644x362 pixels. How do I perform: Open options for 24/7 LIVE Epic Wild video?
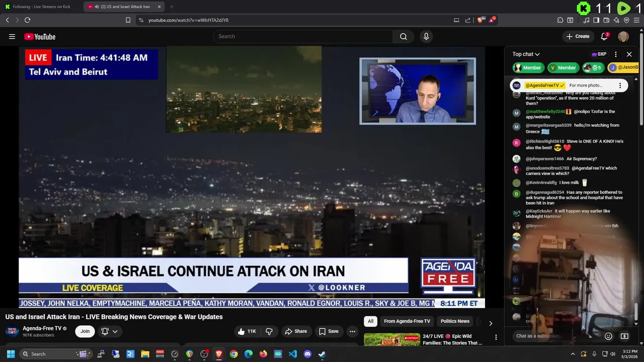(496, 337)
